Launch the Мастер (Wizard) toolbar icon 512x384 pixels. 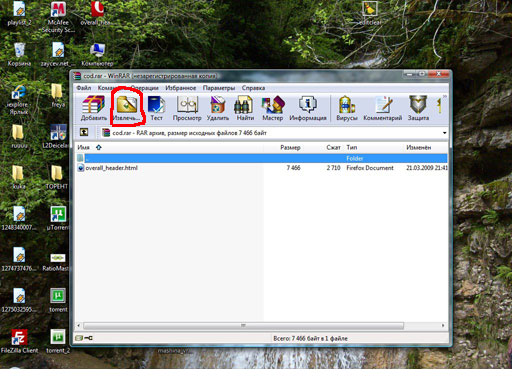[273, 108]
